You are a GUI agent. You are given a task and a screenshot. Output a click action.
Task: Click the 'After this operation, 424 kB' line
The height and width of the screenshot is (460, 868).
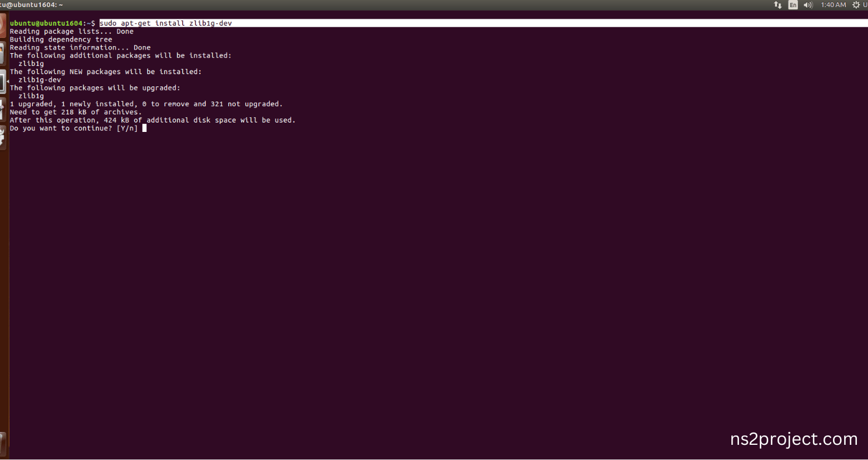tap(153, 120)
